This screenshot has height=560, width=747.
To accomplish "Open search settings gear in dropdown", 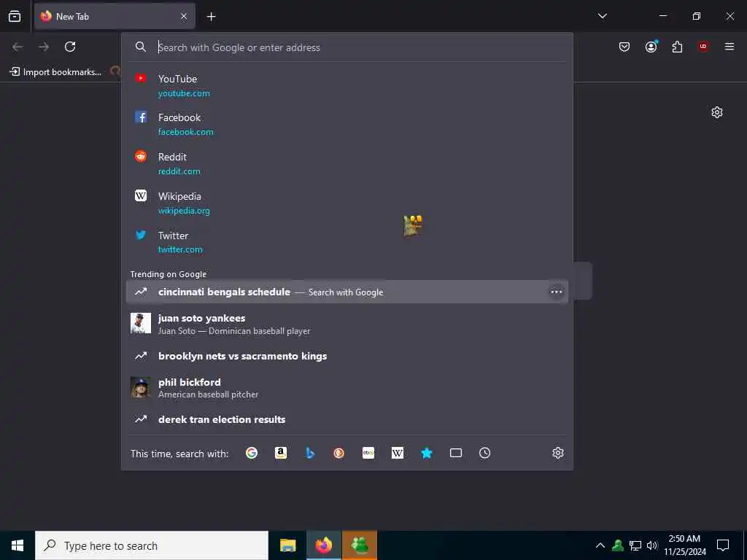I will click(558, 453).
